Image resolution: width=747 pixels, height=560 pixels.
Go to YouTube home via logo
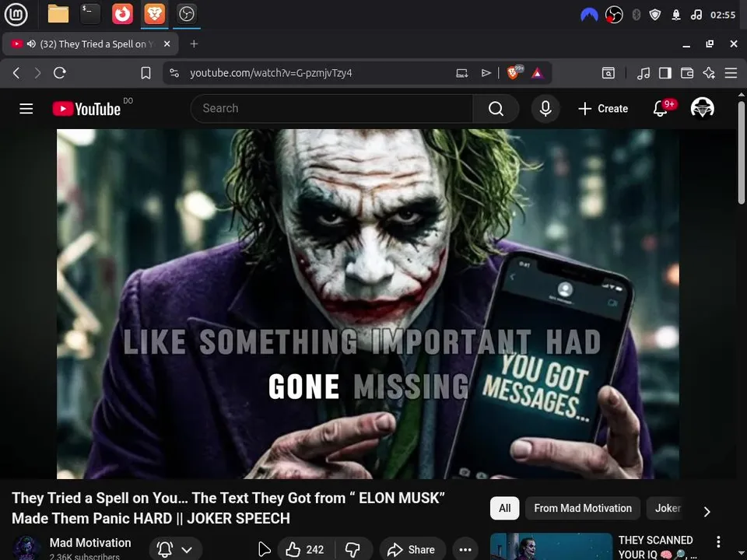[x=86, y=109]
